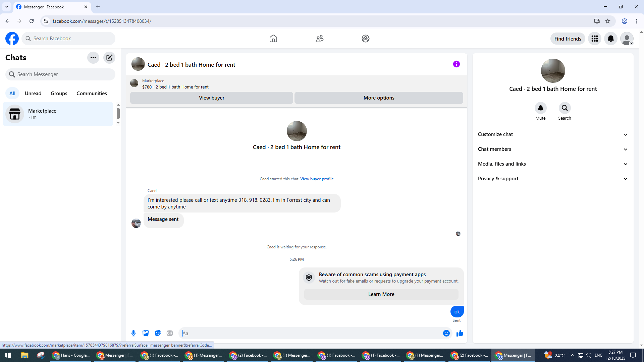Switch to the Groups chats tab

pos(59,94)
